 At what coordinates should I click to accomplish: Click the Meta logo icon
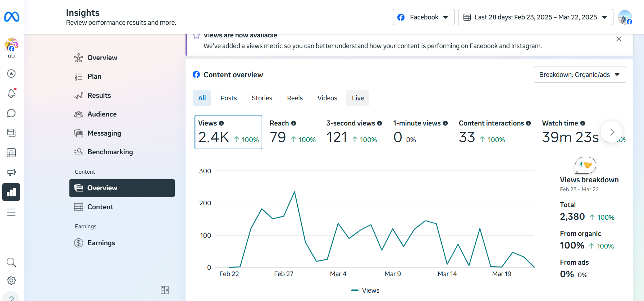tap(12, 17)
